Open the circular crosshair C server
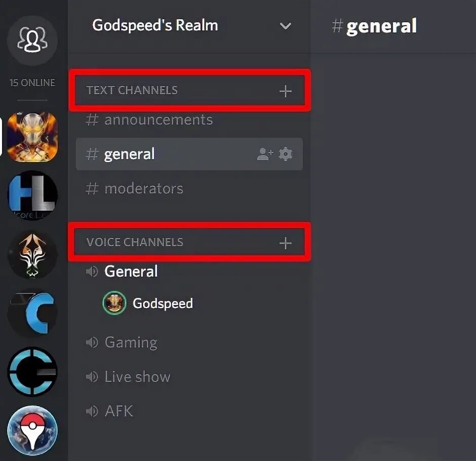 pos(32,372)
